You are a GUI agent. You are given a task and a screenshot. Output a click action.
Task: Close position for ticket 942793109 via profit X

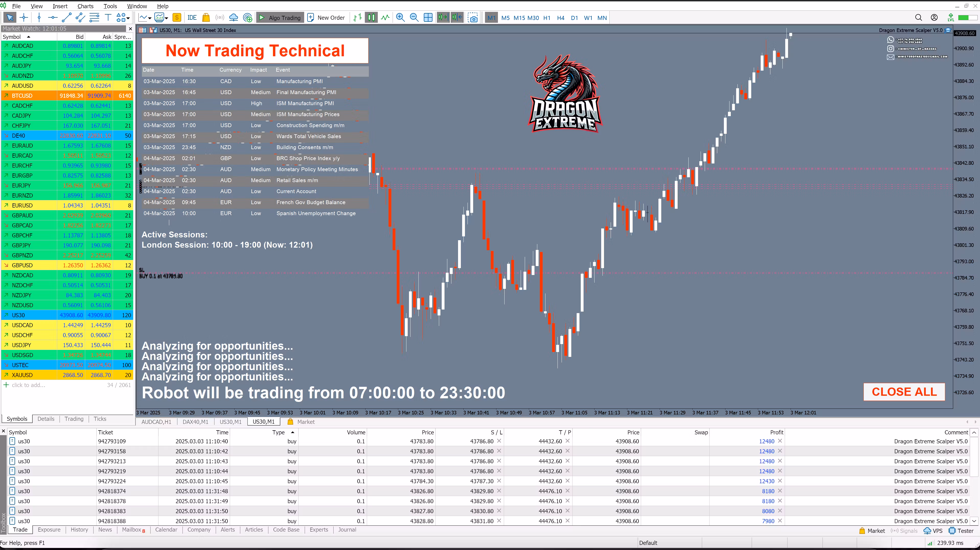click(x=780, y=441)
